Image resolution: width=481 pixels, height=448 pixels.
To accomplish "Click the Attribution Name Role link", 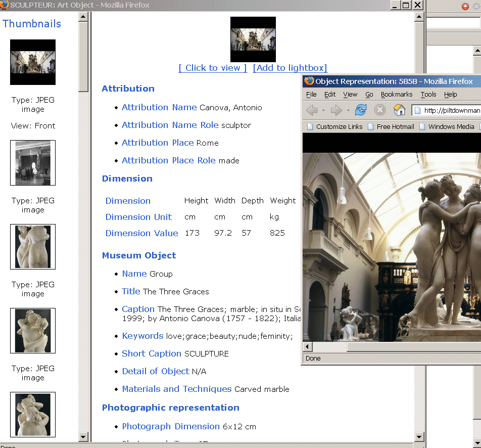I will [170, 125].
